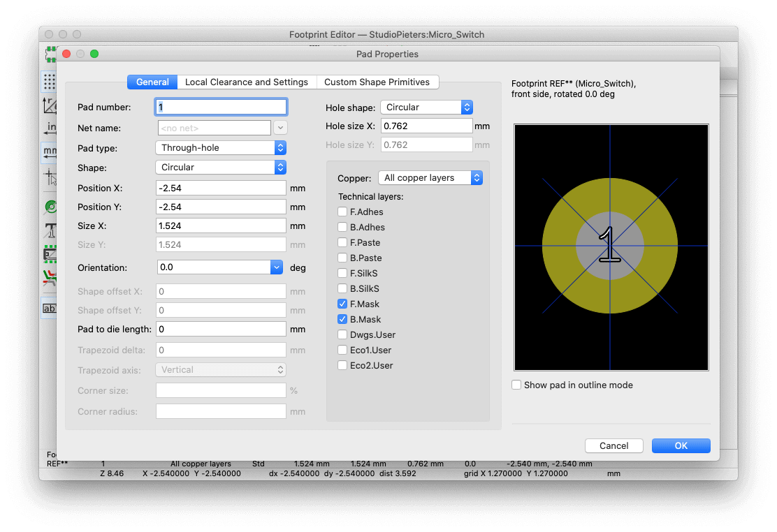Uncheck the F.Mask layer

[342, 304]
